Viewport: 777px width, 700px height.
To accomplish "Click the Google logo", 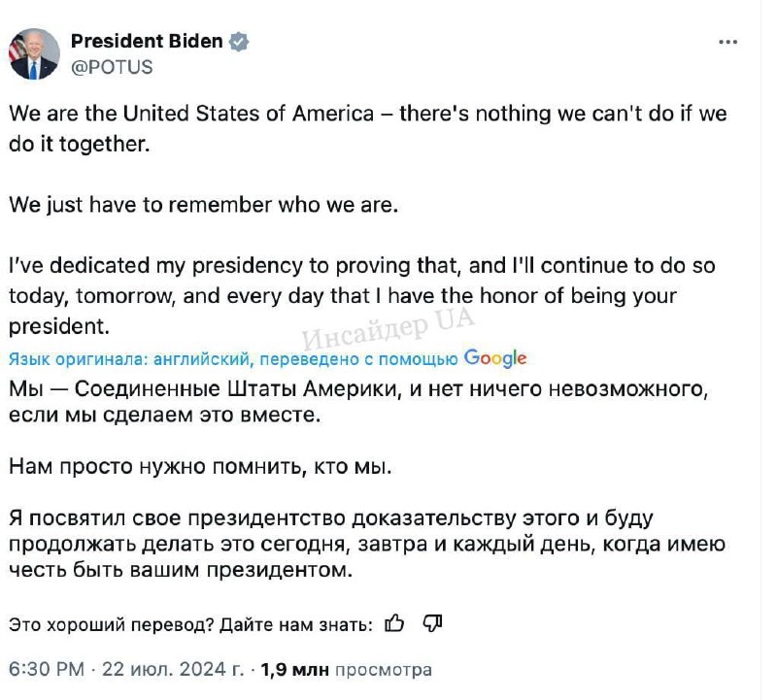I will click(x=495, y=358).
